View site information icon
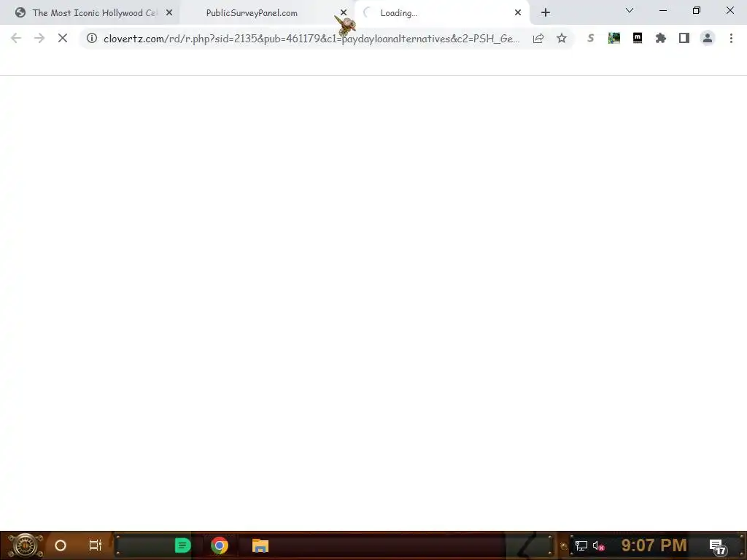Image resolution: width=747 pixels, height=560 pixels. click(x=92, y=38)
